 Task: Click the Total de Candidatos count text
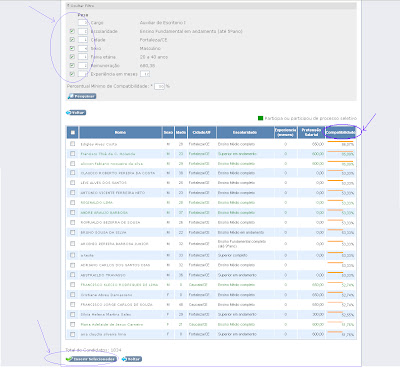coord(93,350)
